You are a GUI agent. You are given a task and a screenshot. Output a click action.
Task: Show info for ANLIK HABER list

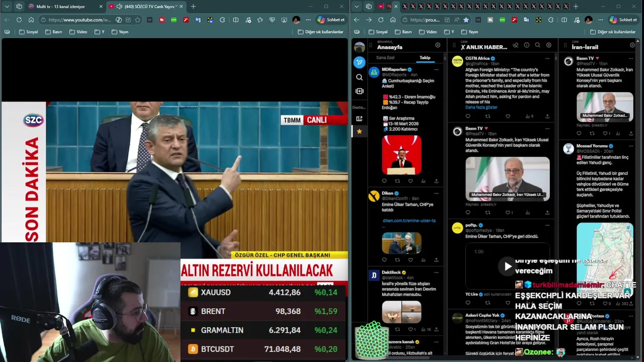click(x=526, y=45)
